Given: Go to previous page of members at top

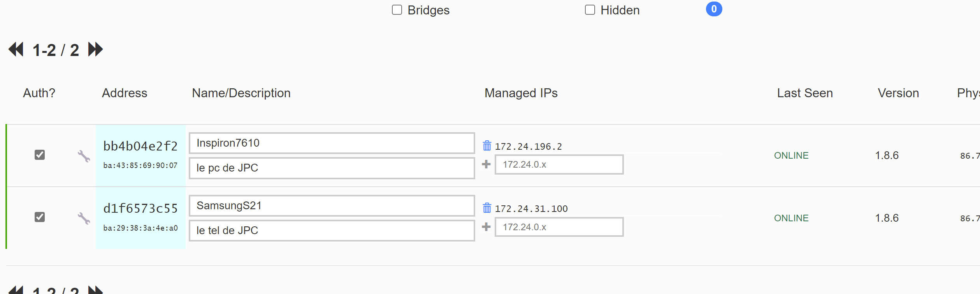Looking at the screenshot, I should click(x=16, y=49).
